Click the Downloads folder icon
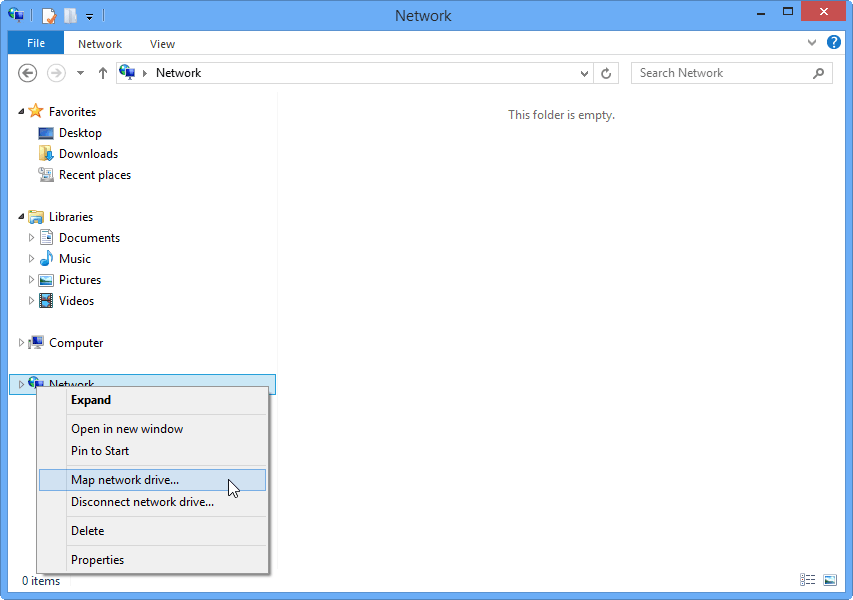This screenshot has height=600, width=853. pos(46,153)
